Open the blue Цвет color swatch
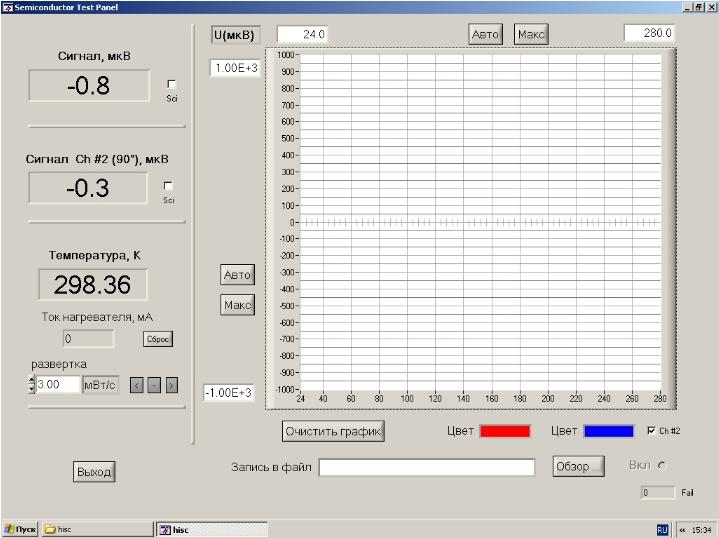This screenshot has height=538, width=719. 608,431
